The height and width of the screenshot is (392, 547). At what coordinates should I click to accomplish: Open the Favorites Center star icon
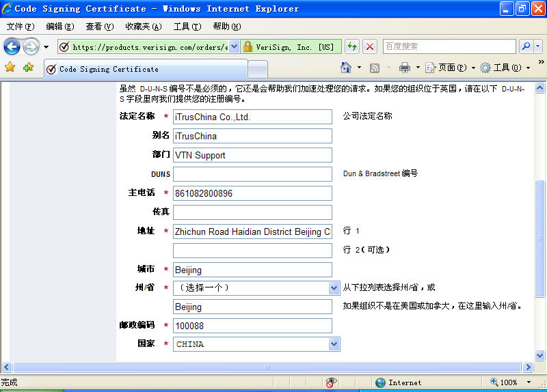pos(10,68)
